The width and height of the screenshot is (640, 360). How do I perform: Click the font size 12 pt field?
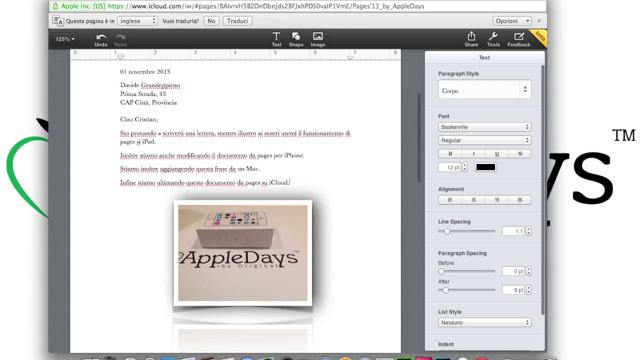click(450, 167)
